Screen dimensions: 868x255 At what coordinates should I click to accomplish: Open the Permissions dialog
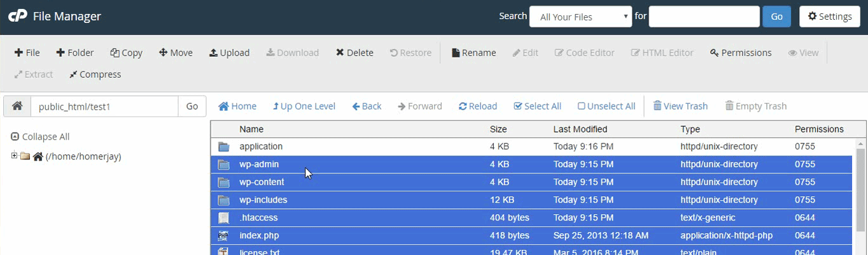(741, 53)
